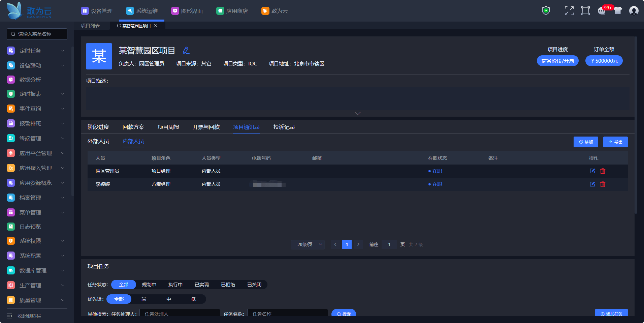Click the 日志预览 sidebar icon
This screenshot has width=644, height=323.
coord(11,227)
